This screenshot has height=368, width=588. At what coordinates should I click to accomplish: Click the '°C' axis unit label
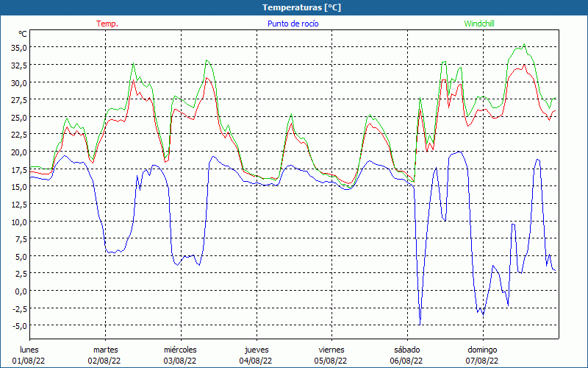click(23, 34)
